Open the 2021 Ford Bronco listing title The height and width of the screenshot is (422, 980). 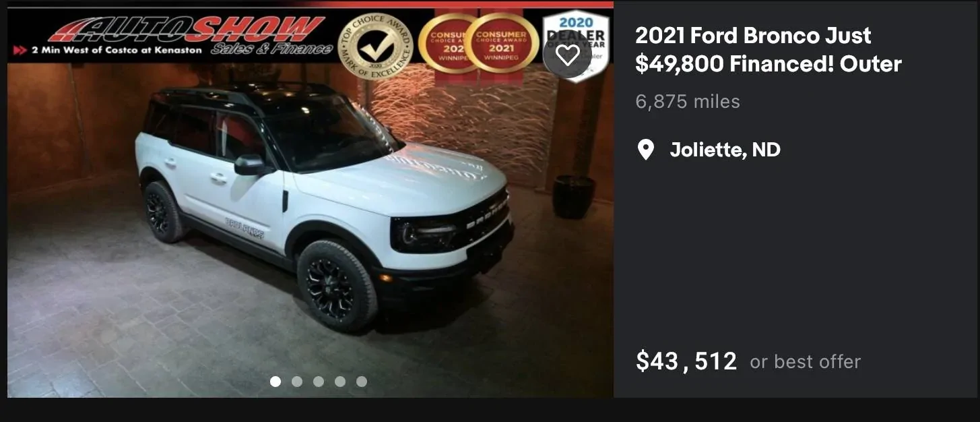[769, 49]
